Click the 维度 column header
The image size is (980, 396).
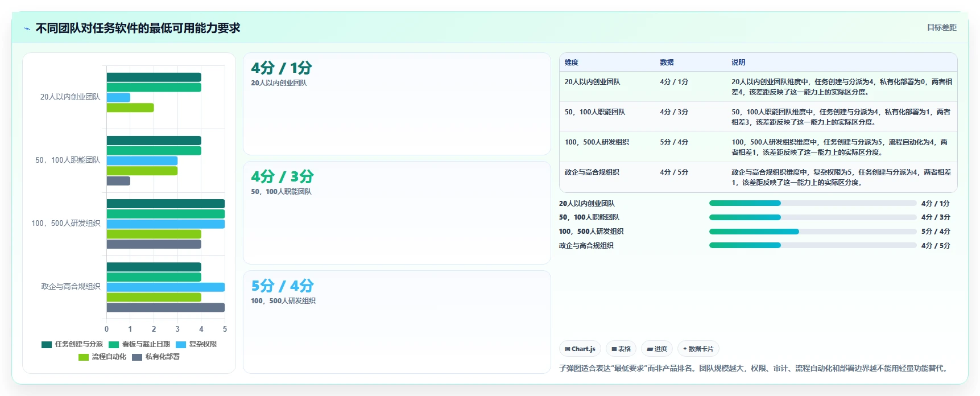point(572,63)
